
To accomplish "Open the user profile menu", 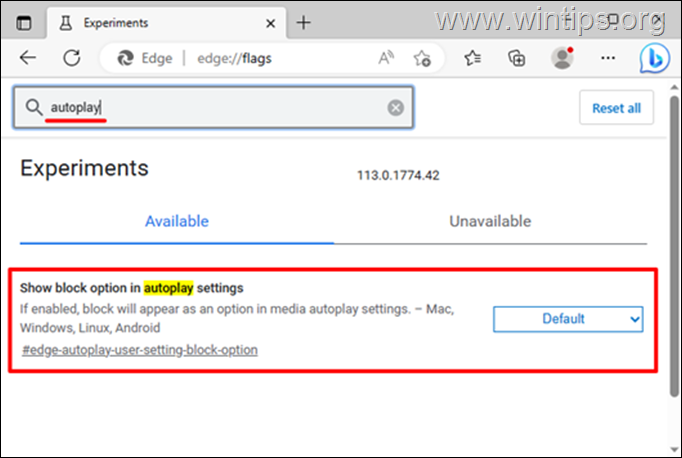I will click(x=562, y=57).
